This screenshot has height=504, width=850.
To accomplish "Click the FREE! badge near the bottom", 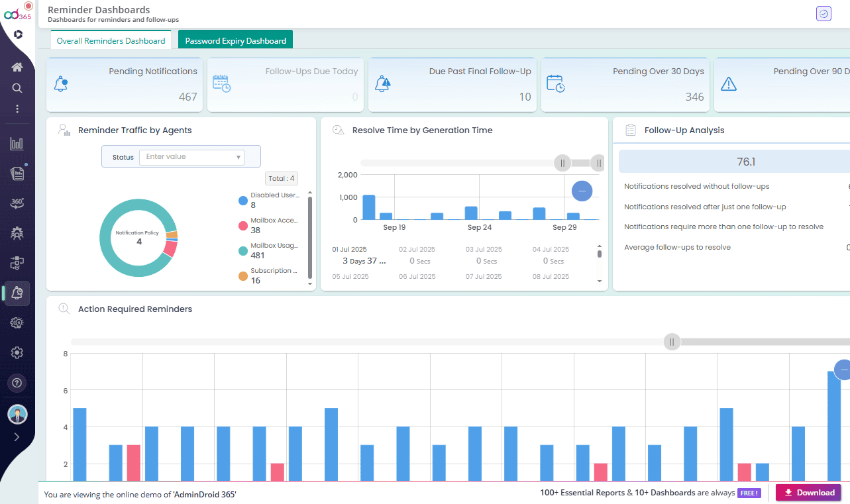I will point(749,492).
